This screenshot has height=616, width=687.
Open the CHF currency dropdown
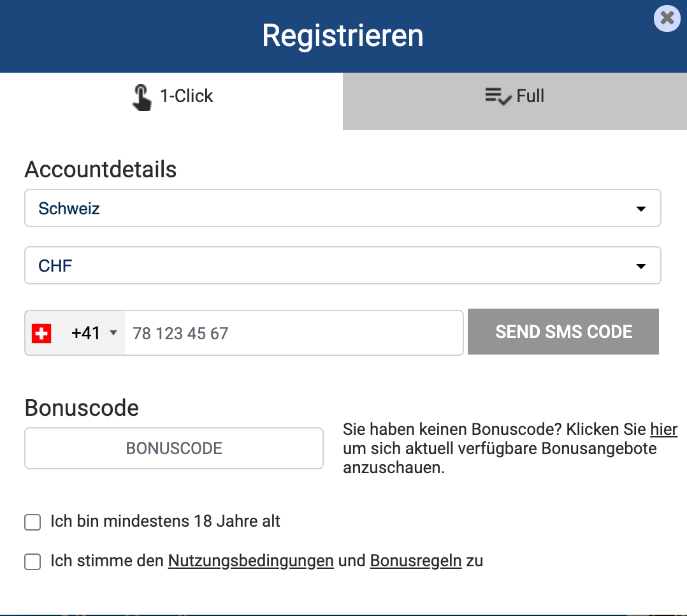pos(342,265)
